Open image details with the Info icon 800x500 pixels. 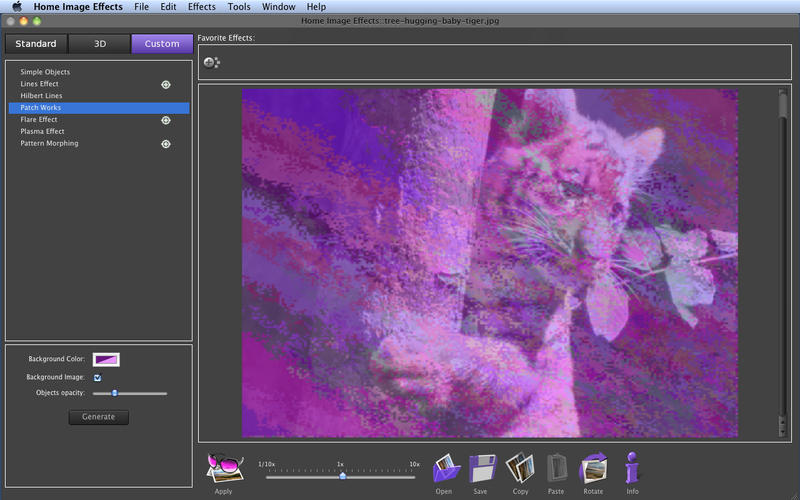click(632, 468)
